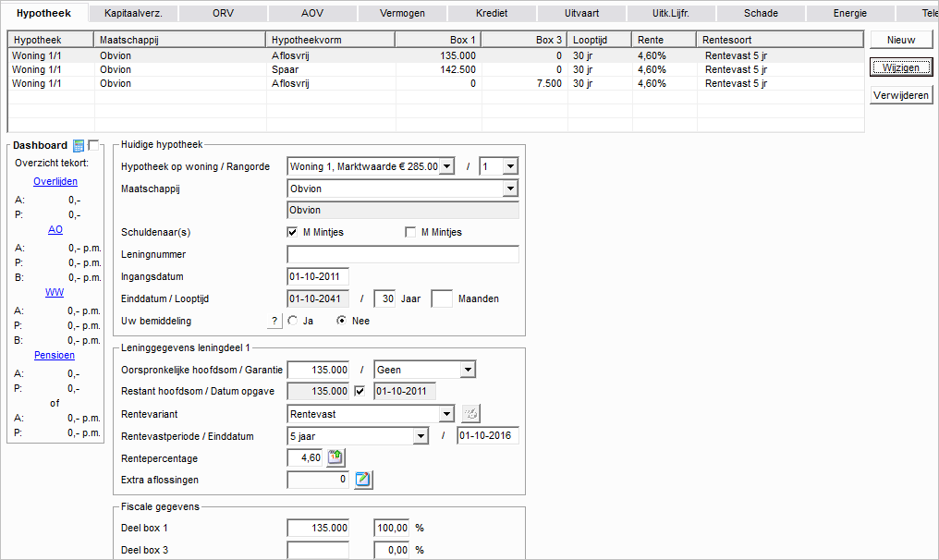Open the Garantie Geen dropdown
The image size is (939, 560).
(468, 370)
